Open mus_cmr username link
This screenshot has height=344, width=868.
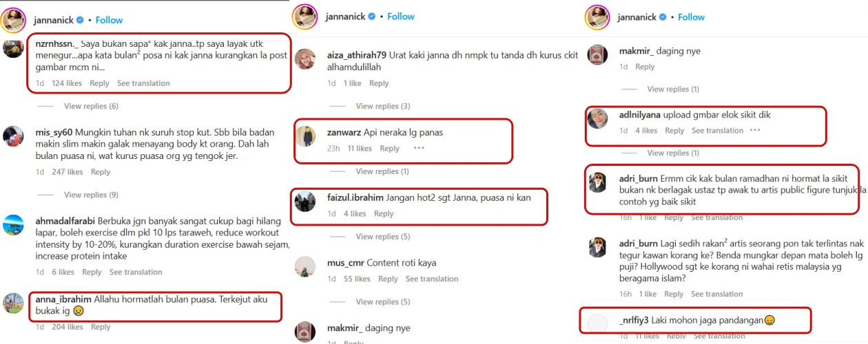coord(344,263)
